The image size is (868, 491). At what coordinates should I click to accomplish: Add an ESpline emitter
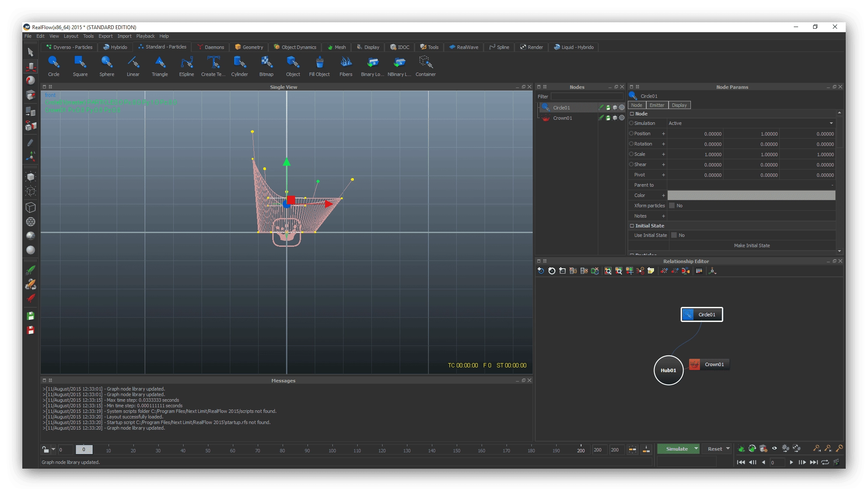(187, 66)
